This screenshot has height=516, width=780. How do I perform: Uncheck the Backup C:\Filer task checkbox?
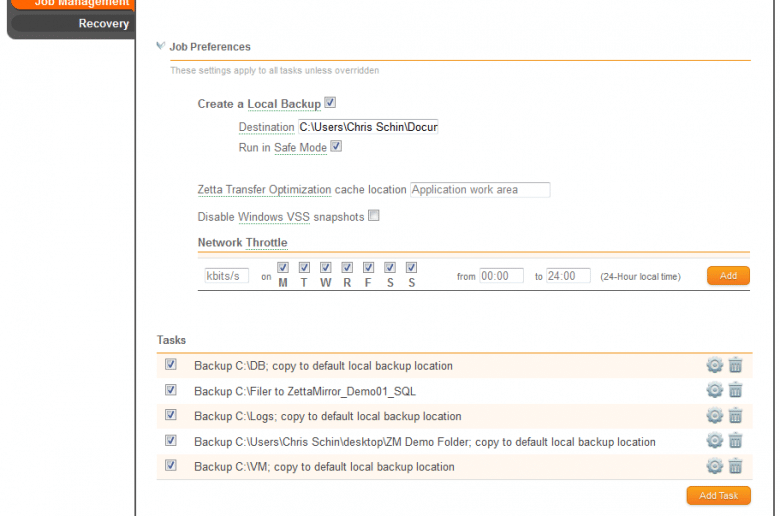(171, 390)
